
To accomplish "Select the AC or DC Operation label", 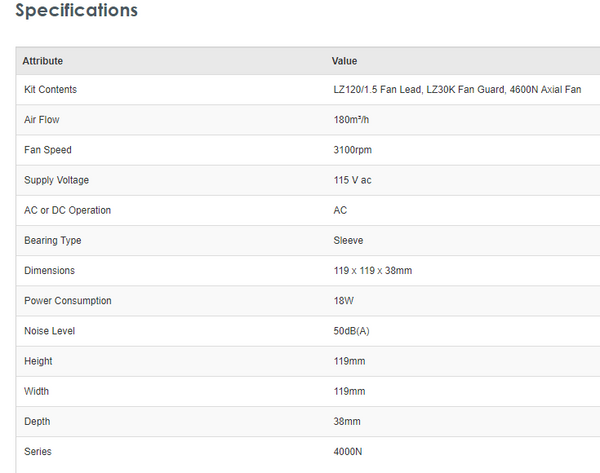I will (x=67, y=210).
